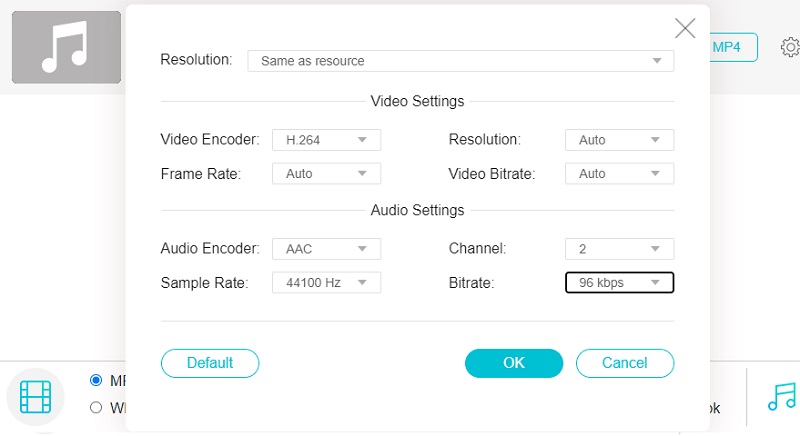Open the Video Encoder H.264 dropdown
Viewport: 800px width, 436px height.
(326, 140)
